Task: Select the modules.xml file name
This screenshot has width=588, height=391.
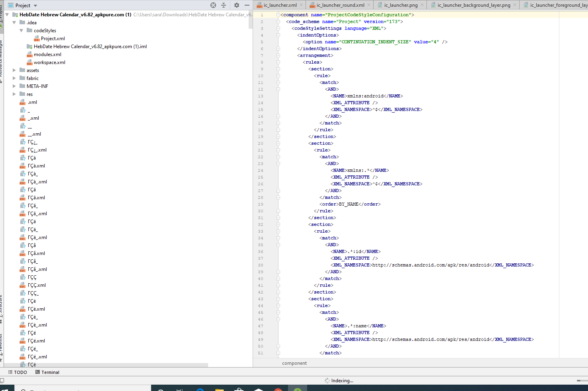Action: (x=47, y=54)
